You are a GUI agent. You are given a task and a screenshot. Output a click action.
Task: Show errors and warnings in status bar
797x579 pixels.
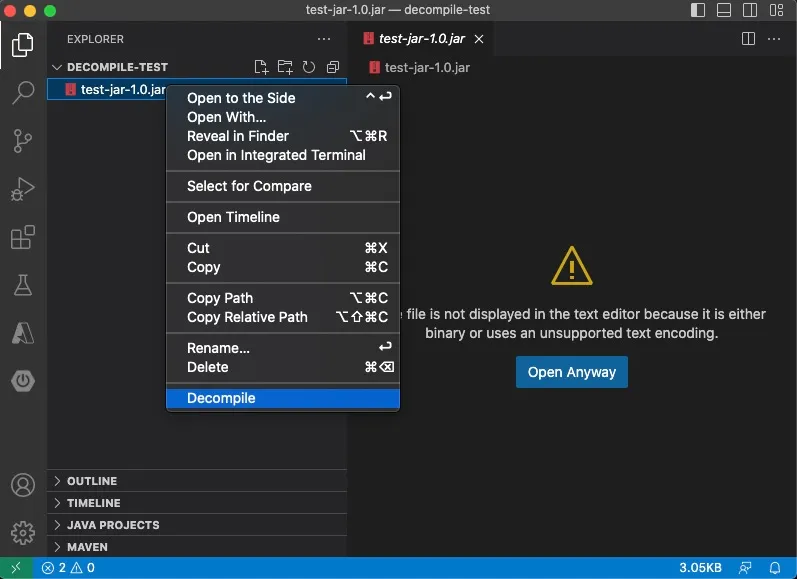click(68, 568)
